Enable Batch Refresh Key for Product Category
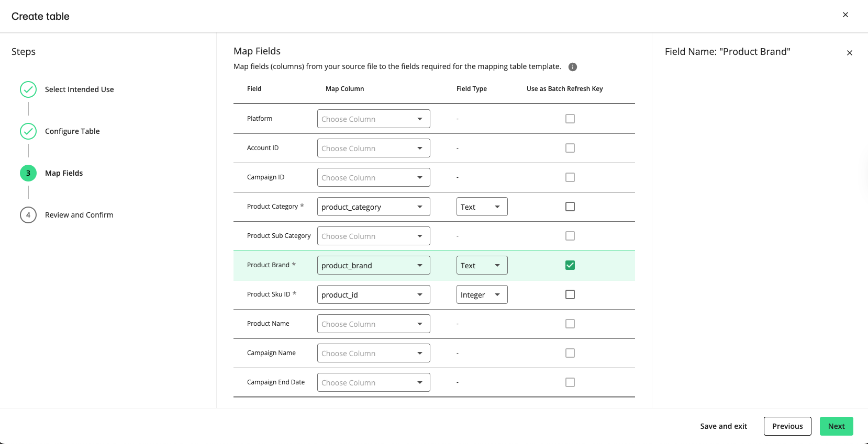 pyautogui.click(x=570, y=207)
